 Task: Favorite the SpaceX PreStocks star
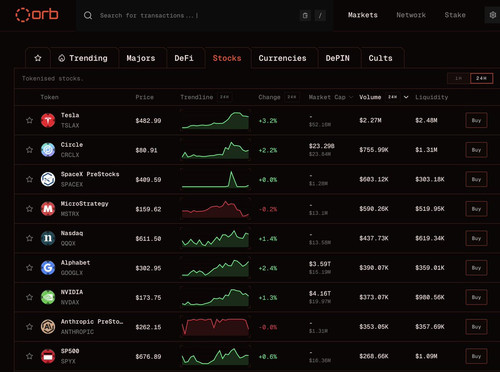click(29, 179)
